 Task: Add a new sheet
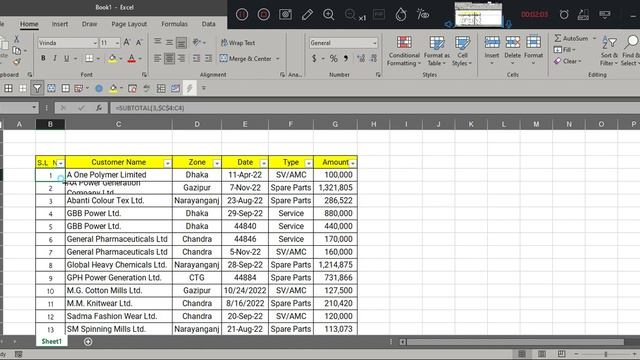click(x=88, y=342)
